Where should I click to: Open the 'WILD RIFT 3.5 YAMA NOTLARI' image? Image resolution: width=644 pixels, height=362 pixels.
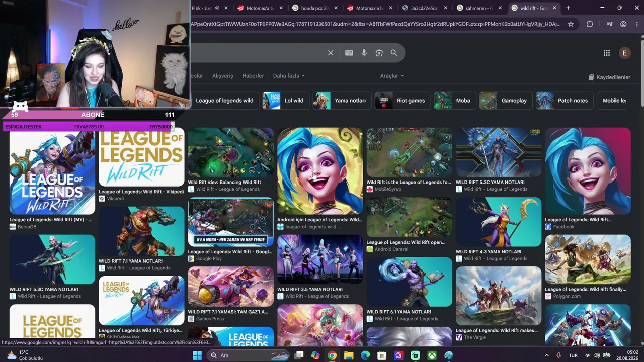320,259
